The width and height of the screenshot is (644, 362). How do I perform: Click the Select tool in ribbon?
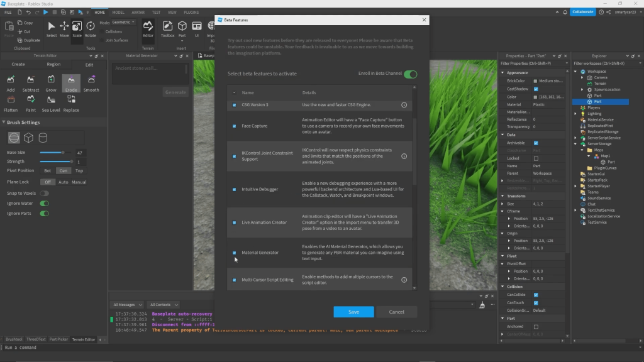(x=52, y=29)
